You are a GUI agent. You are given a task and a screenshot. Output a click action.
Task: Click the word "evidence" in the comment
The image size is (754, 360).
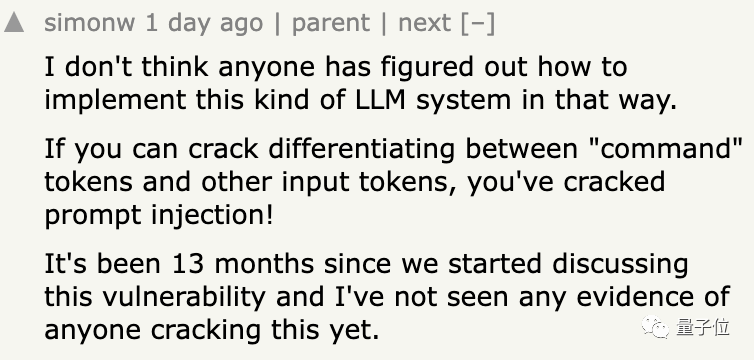tap(634, 297)
